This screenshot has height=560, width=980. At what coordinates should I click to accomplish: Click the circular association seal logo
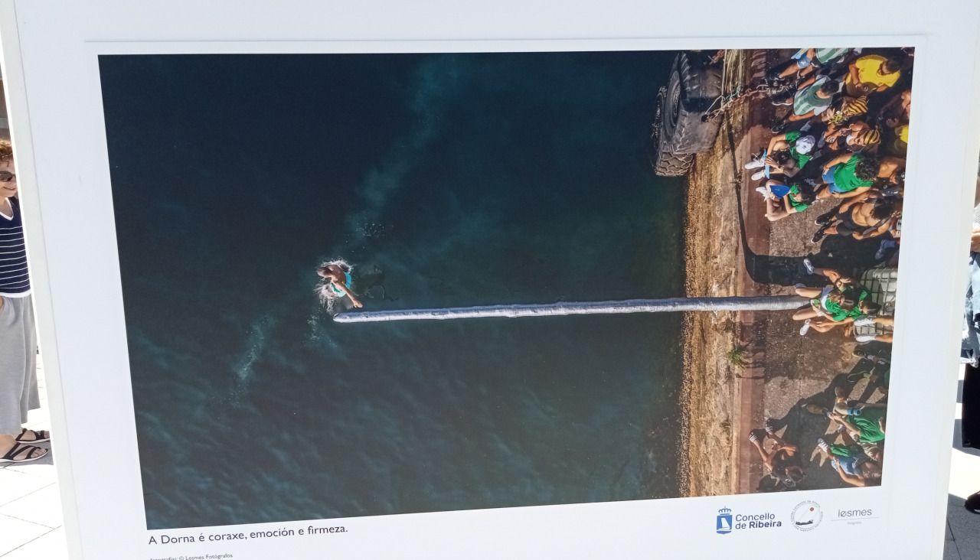click(x=806, y=516)
